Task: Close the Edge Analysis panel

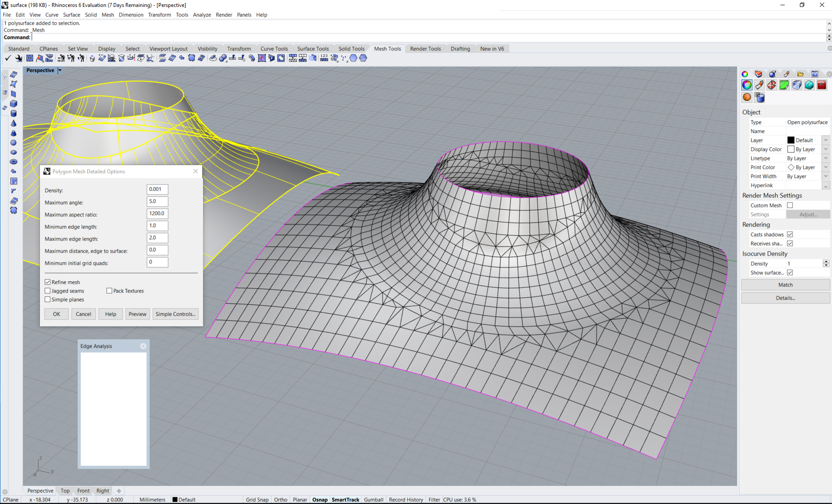Action: pos(143,346)
